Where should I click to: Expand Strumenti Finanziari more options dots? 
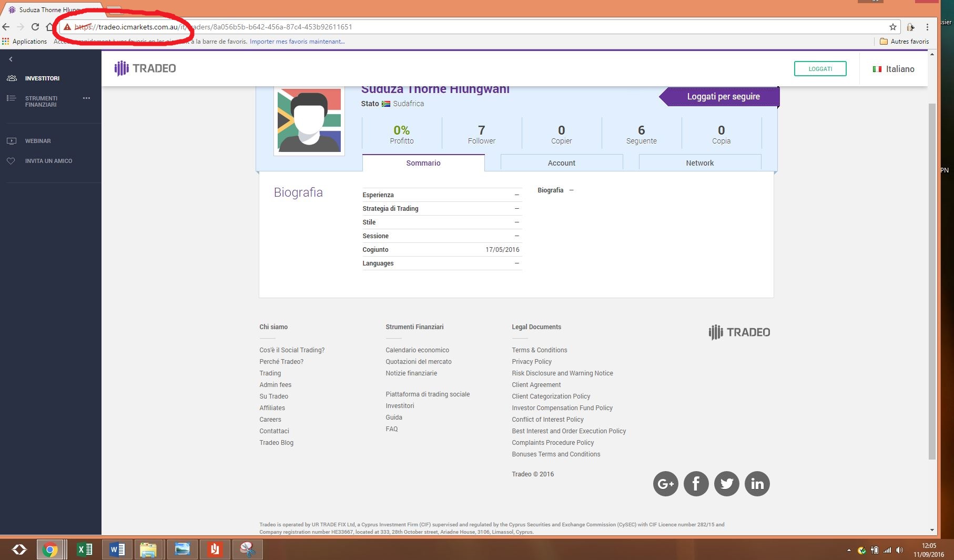pyautogui.click(x=87, y=98)
